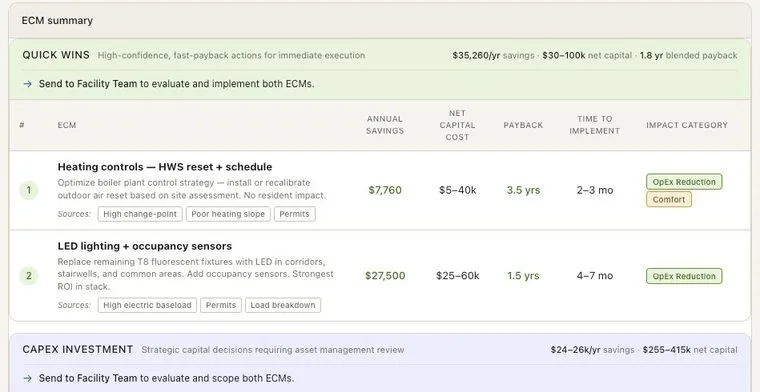The image size is (760, 392).
Task: Click the 1.8 yr blended payback figure
Action: 689,56
